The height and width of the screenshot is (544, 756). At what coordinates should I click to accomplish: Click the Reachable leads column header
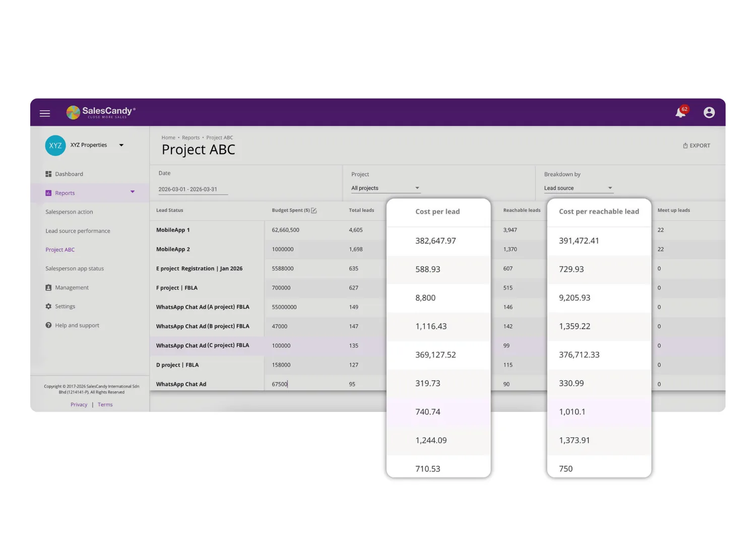point(522,211)
